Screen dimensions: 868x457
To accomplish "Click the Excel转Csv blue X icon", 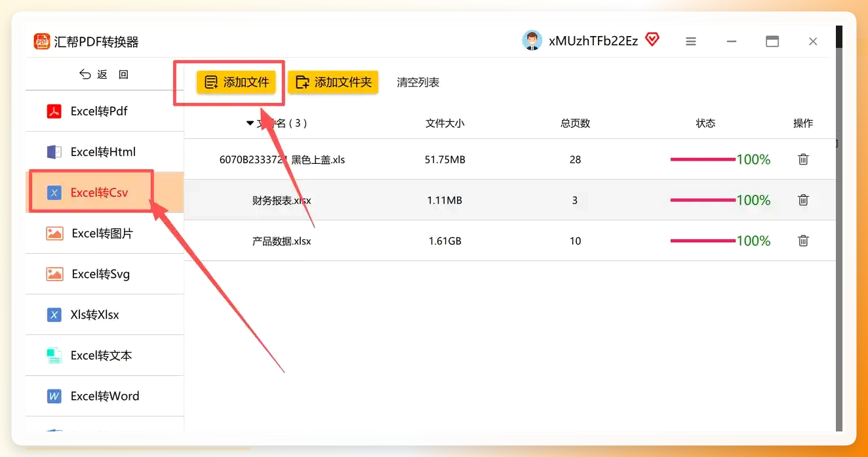I will tap(54, 193).
